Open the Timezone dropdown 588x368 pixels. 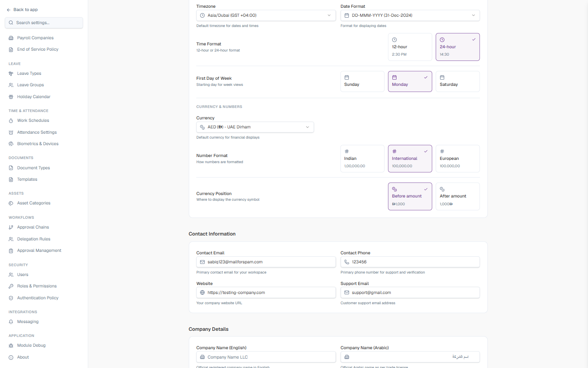(x=266, y=16)
